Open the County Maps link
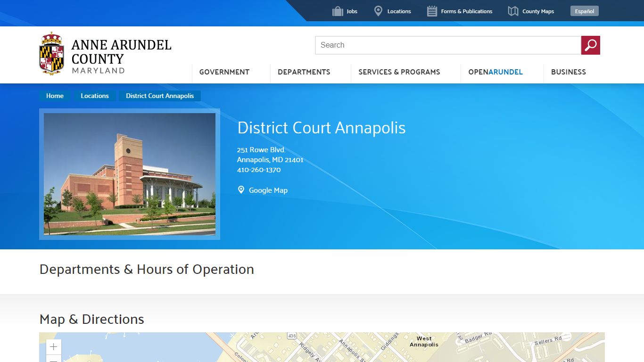The height and width of the screenshot is (362, 644). point(538,11)
